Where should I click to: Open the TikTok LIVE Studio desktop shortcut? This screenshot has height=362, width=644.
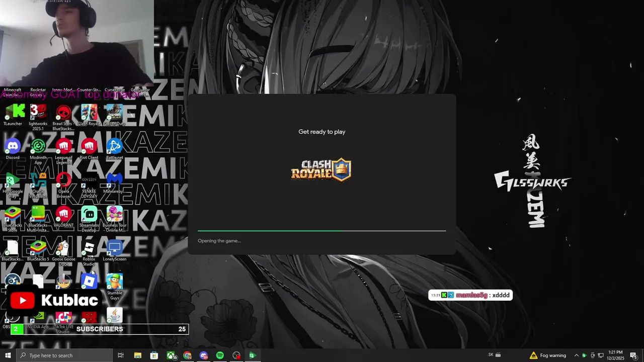click(63, 322)
